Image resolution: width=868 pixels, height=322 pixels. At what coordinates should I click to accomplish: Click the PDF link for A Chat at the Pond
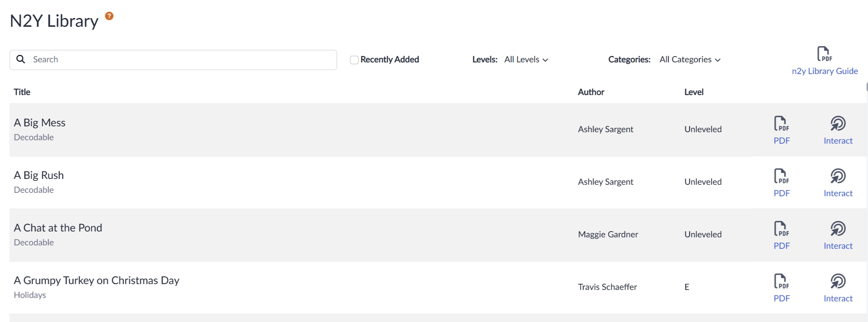tap(781, 246)
